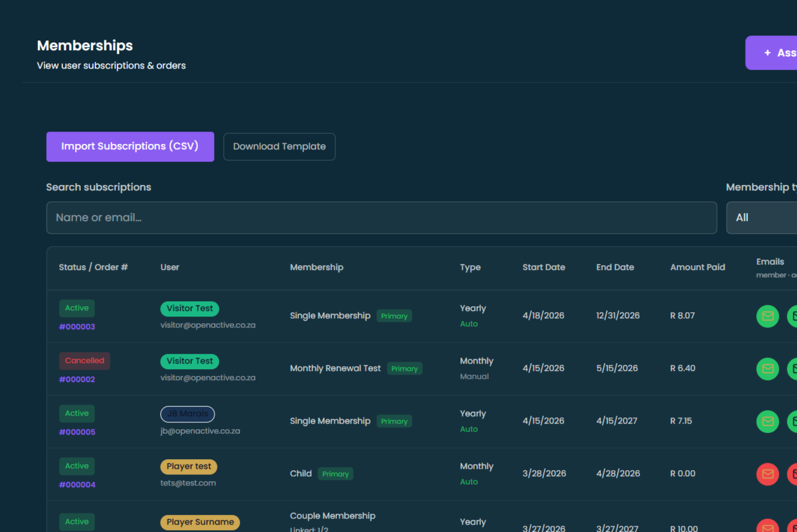Viewport: 797px width, 532px height.
Task: Open order link #000003
Action: [77, 327]
